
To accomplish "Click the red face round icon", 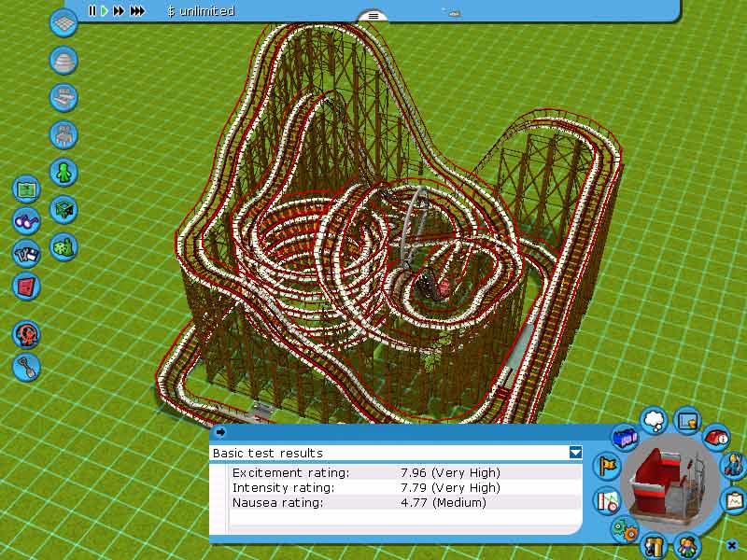I will (x=26, y=334).
